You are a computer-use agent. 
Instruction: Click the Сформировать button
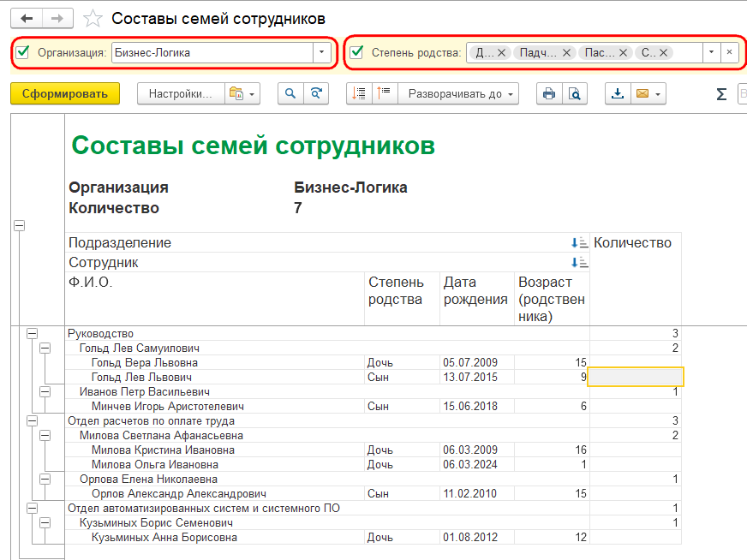[x=65, y=93]
